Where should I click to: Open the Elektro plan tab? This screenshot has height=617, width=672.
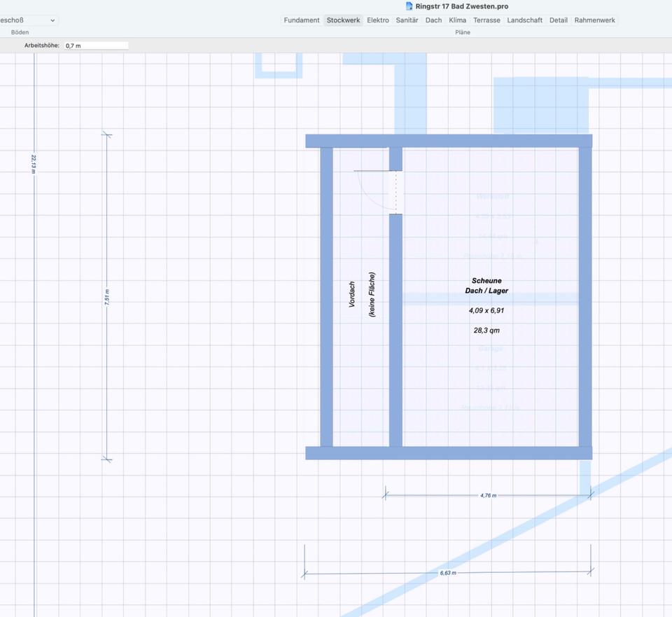378,20
